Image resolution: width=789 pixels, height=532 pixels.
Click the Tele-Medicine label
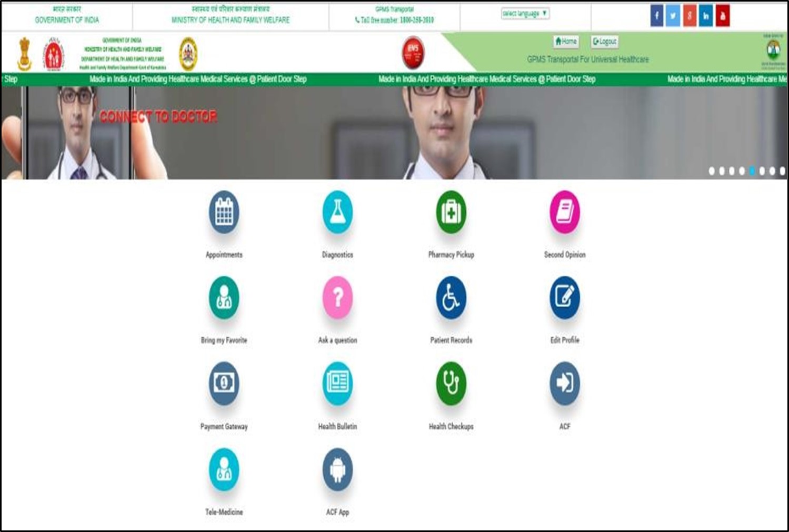(x=224, y=512)
